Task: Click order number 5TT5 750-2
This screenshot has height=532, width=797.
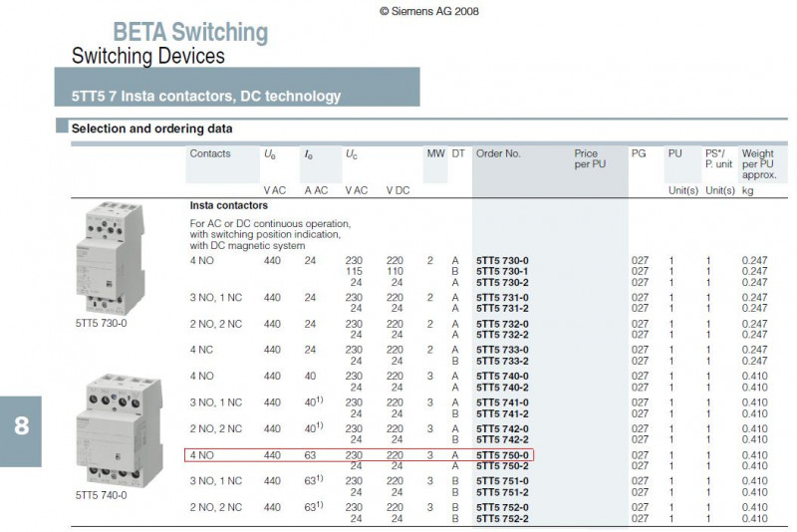Action: pyautogui.click(x=502, y=466)
